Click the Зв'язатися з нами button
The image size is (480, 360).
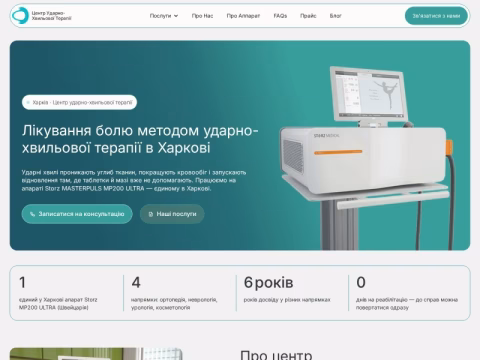click(x=436, y=16)
